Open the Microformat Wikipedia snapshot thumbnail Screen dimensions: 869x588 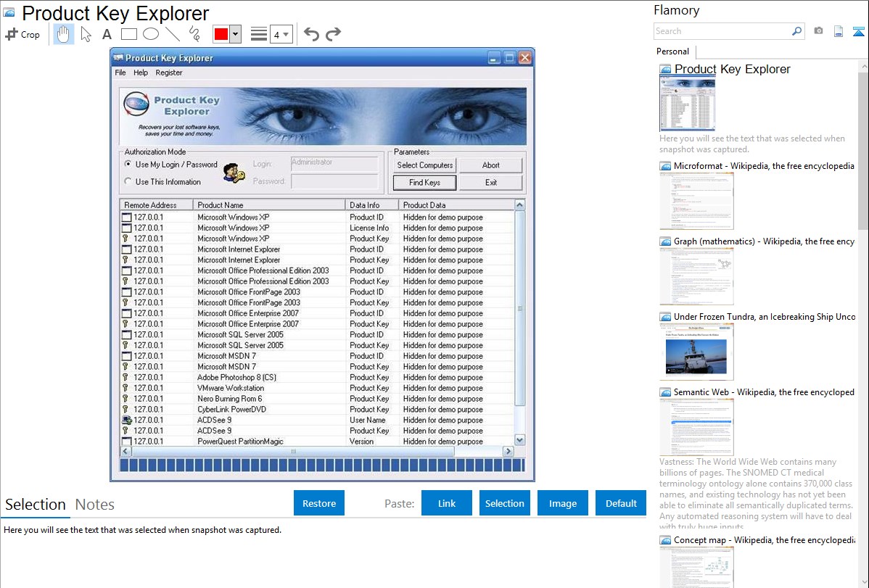[x=696, y=201]
